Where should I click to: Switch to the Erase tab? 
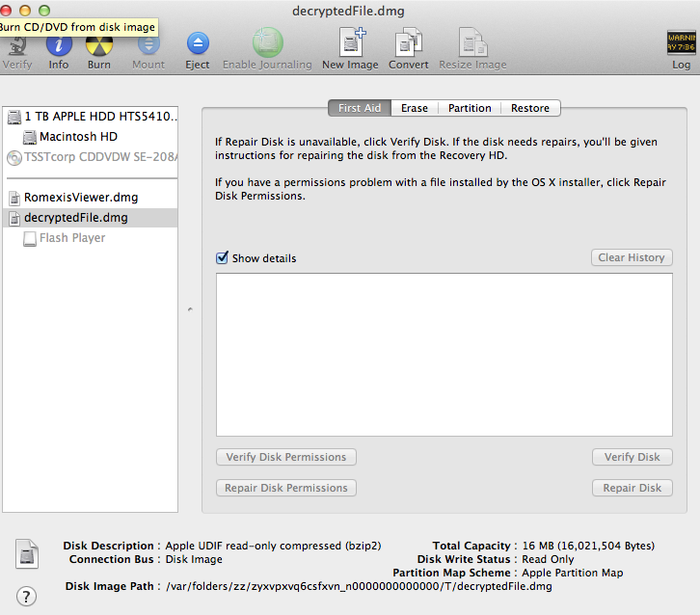(415, 108)
